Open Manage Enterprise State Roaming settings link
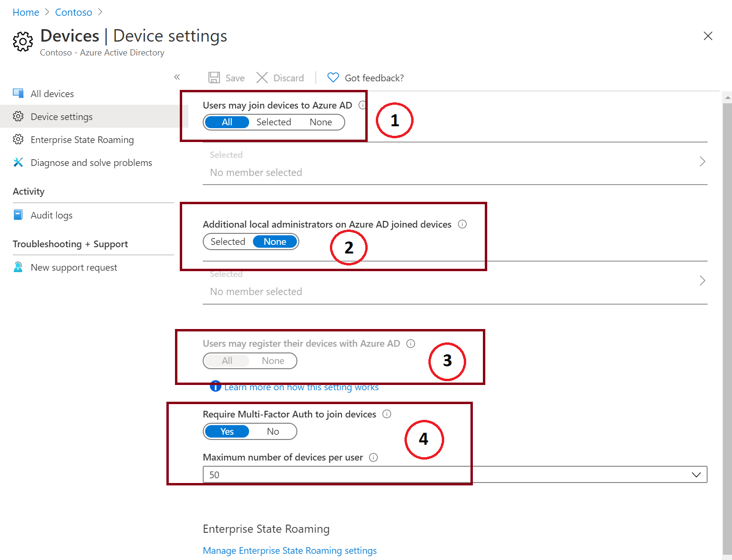The height and width of the screenshot is (560, 732). (x=290, y=550)
